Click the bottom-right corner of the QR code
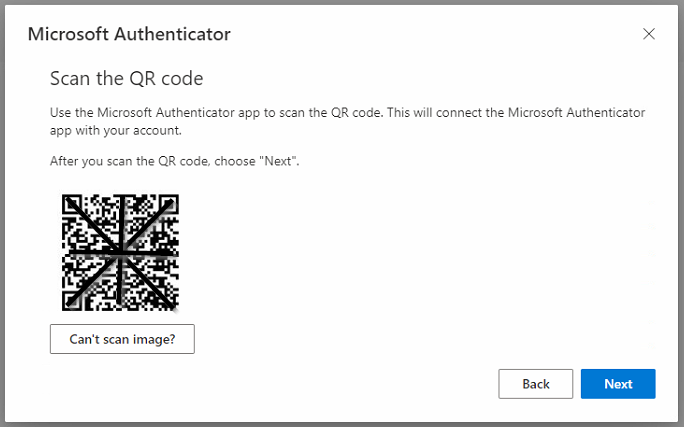The image size is (684, 427). pyautogui.click(x=174, y=306)
